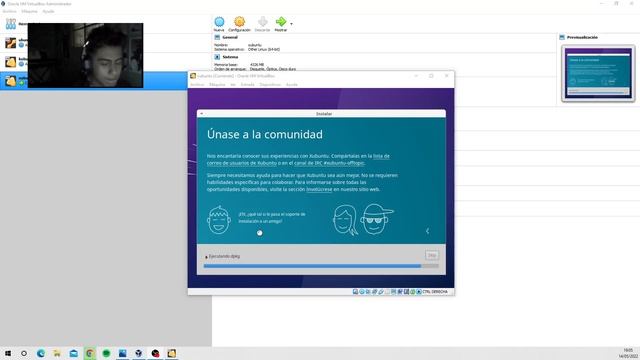
Task: Click the CTRL DERECHA host key label
Action: pyautogui.click(x=435, y=292)
